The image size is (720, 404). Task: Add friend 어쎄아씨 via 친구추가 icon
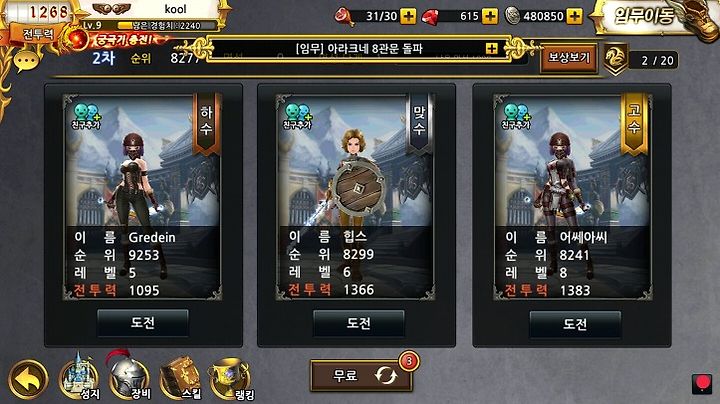click(516, 116)
